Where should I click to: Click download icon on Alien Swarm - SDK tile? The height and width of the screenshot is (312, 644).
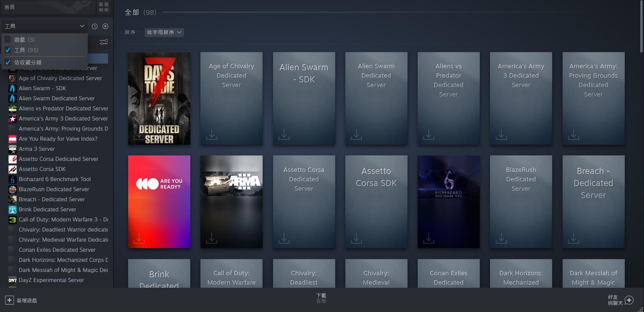tap(284, 134)
